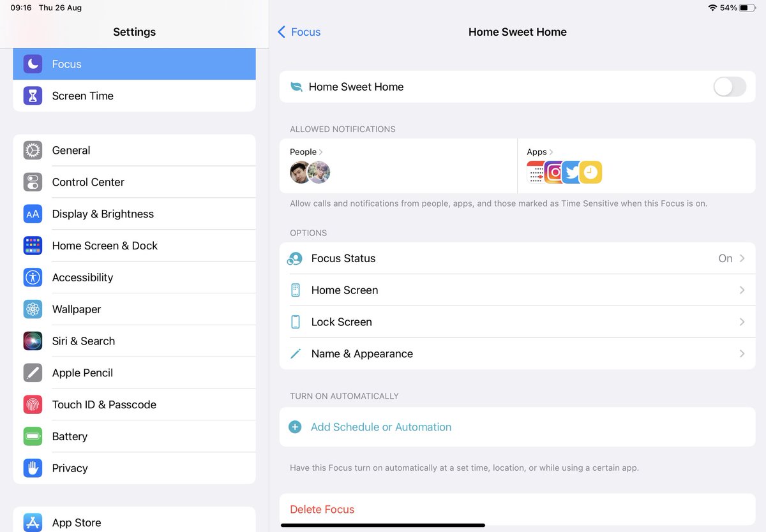Select the App Store icon in sidebar
The width and height of the screenshot is (766, 532).
[33, 522]
